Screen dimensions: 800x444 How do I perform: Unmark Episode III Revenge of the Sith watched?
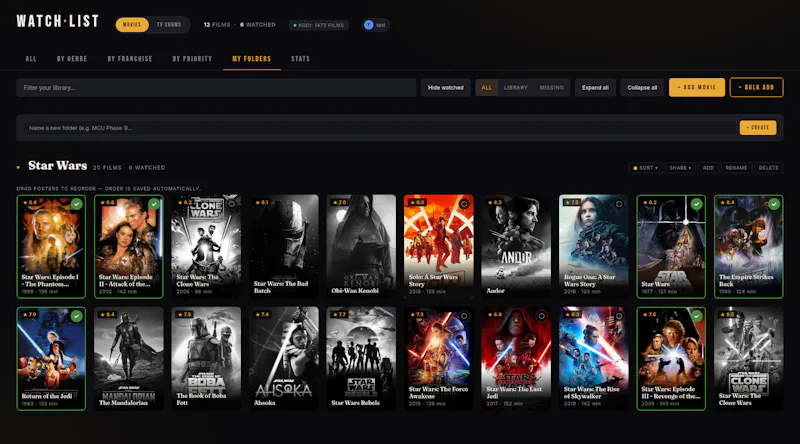pyautogui.click(x=696, y=316)
